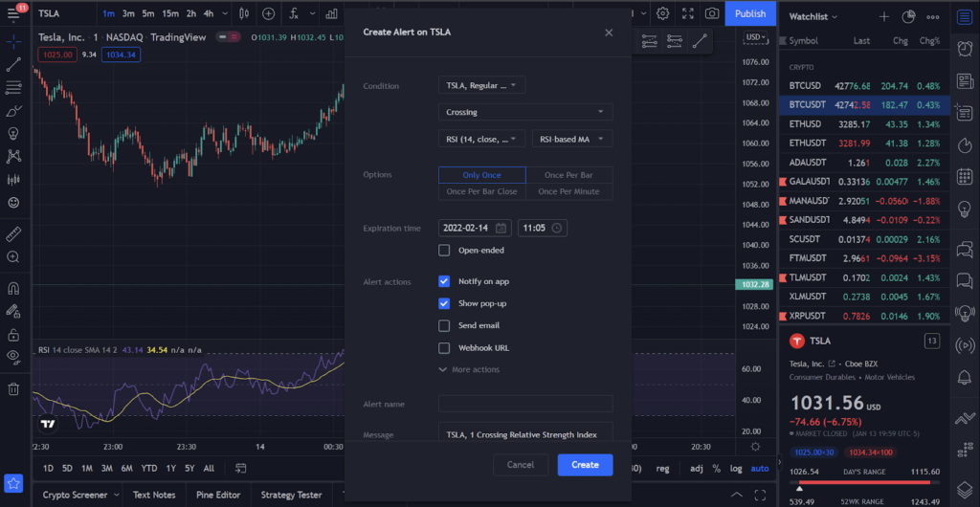
Task: Open chart settings gear
Action: pos(663,13)
